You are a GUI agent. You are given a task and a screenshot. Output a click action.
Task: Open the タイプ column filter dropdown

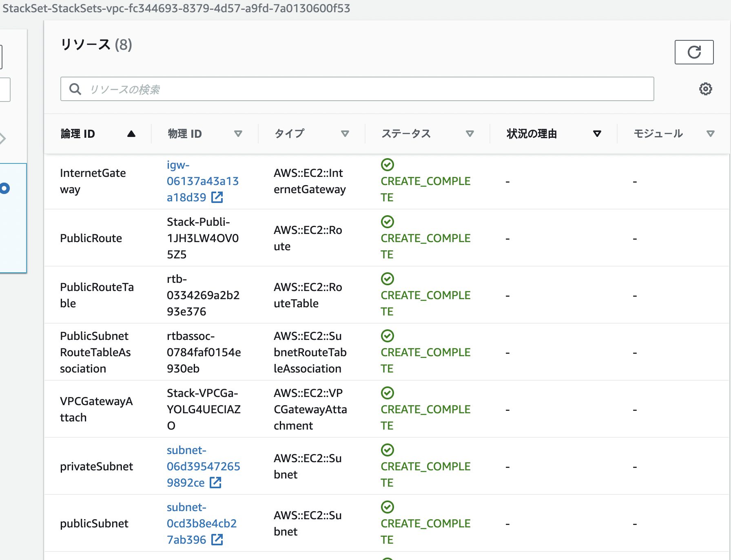click(345, 133)
